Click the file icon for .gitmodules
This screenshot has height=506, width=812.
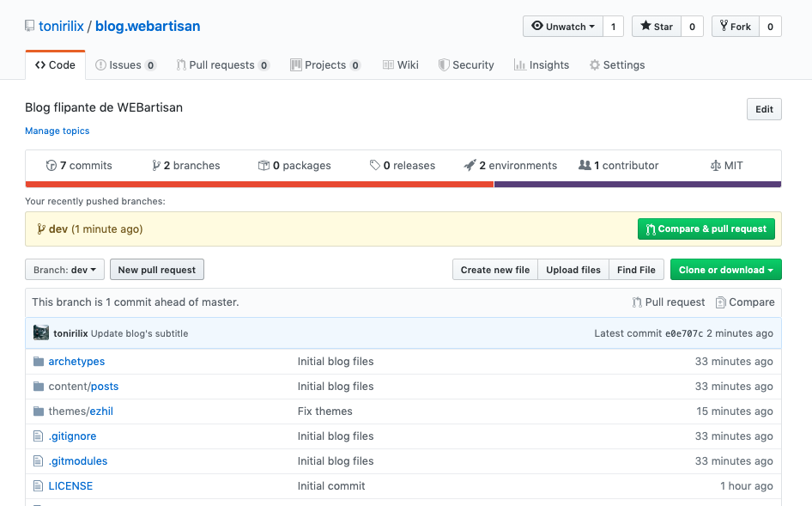click(x=38, y=460)
